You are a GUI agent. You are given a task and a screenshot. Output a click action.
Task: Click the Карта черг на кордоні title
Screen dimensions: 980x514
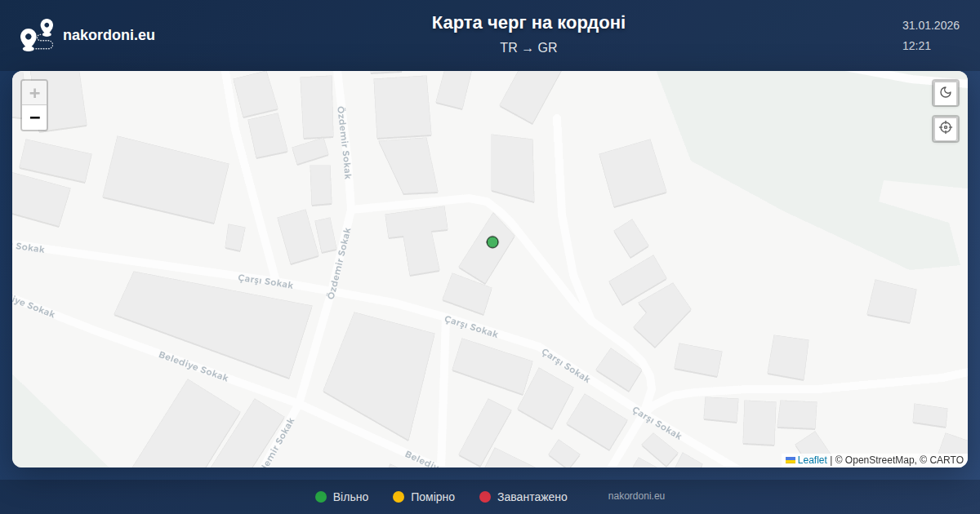(528, 23)
